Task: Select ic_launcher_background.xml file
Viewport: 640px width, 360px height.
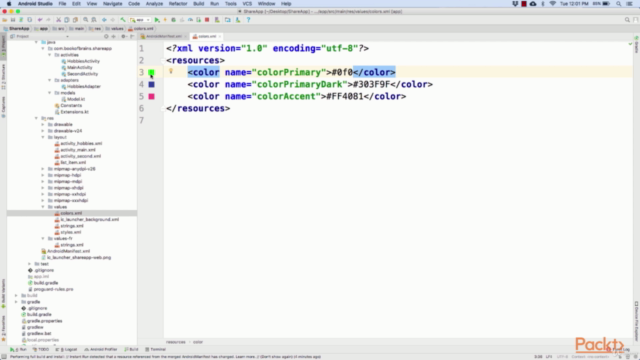Action: click(x=89, y=220)
